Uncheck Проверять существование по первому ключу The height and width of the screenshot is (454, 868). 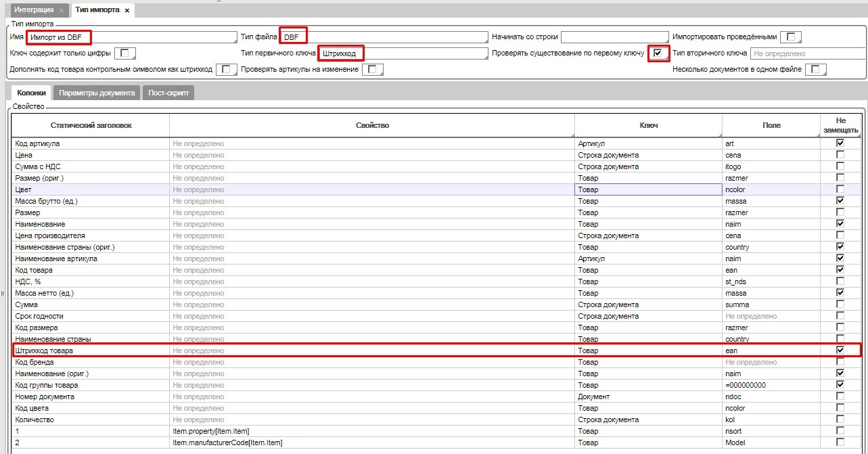click(x=658, y=53)
